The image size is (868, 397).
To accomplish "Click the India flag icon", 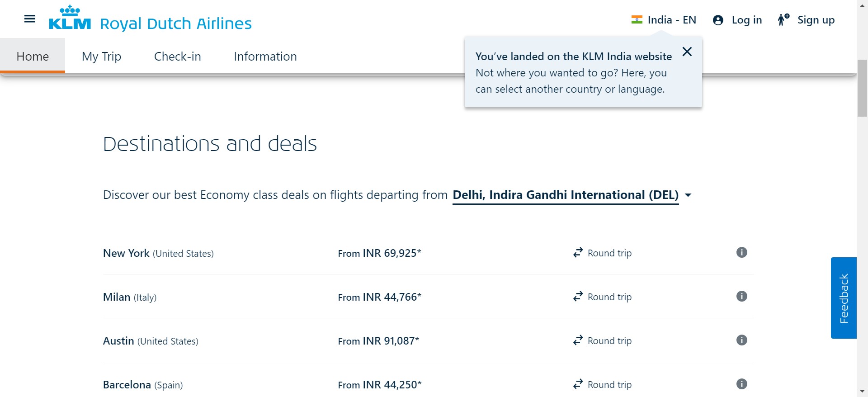I will pyautogui.click(x=637, y=20).
